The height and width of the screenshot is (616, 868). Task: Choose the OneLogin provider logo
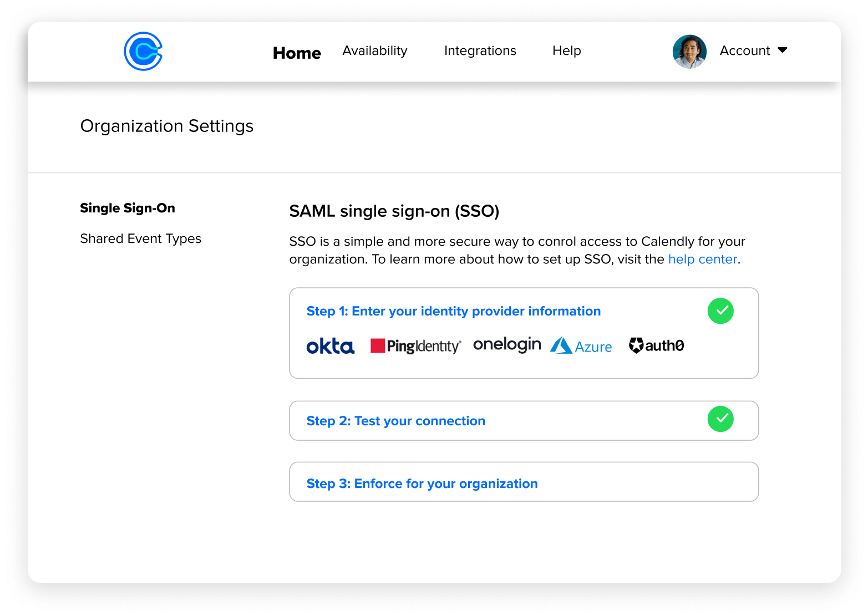(x=507, y=345)
